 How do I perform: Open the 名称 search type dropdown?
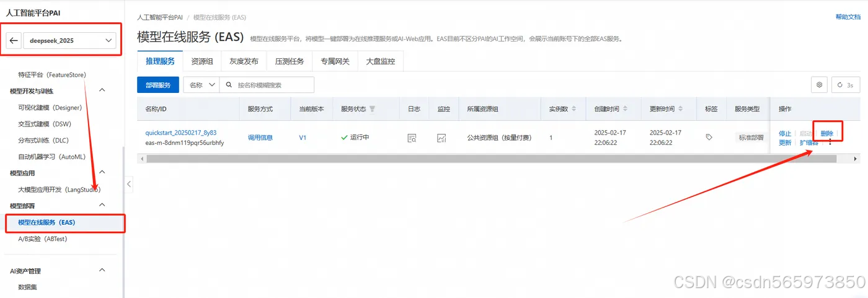(x=201, y=85)
